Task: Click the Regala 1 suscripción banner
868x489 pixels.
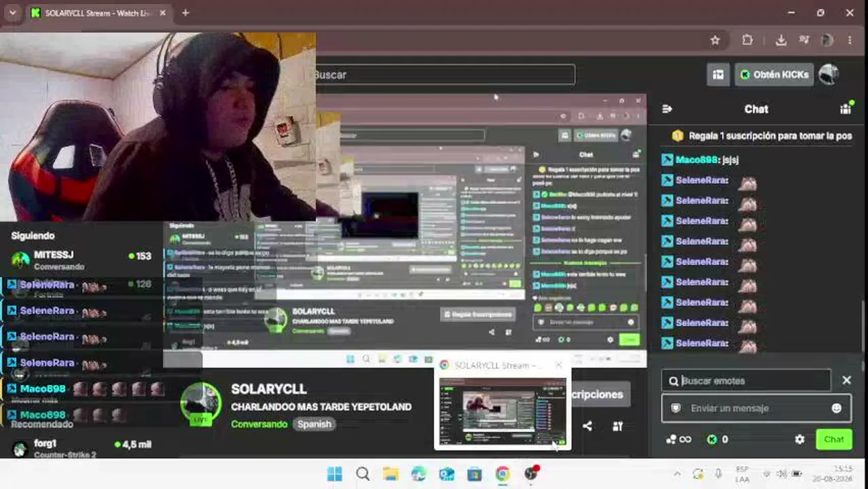Action: point(761,136)
